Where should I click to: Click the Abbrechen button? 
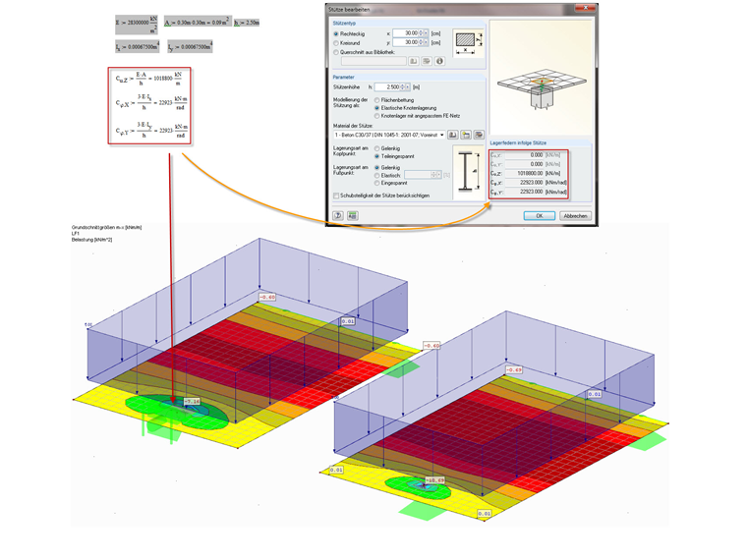coord(576,216)
